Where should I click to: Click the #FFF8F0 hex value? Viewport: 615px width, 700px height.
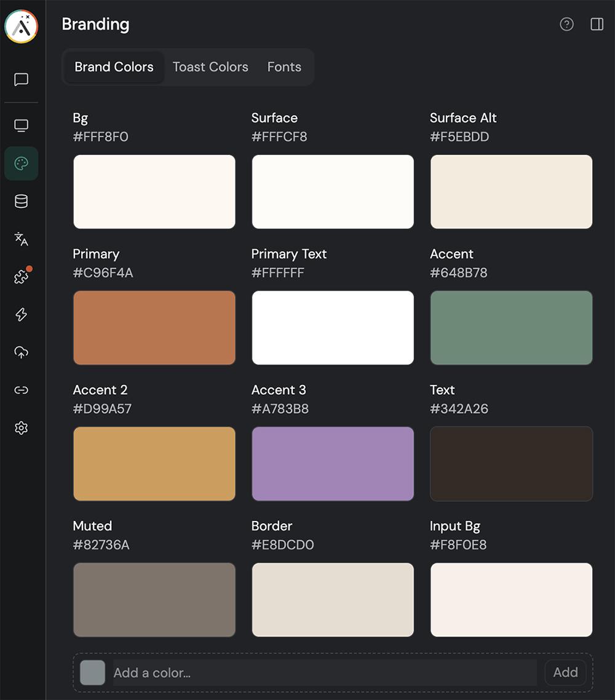pos(100,137)
